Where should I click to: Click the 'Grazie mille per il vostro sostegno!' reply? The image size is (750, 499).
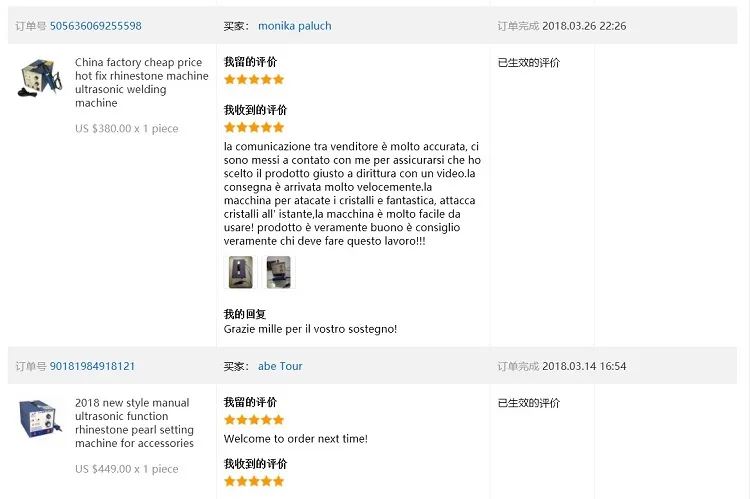(x=310, y=329)
